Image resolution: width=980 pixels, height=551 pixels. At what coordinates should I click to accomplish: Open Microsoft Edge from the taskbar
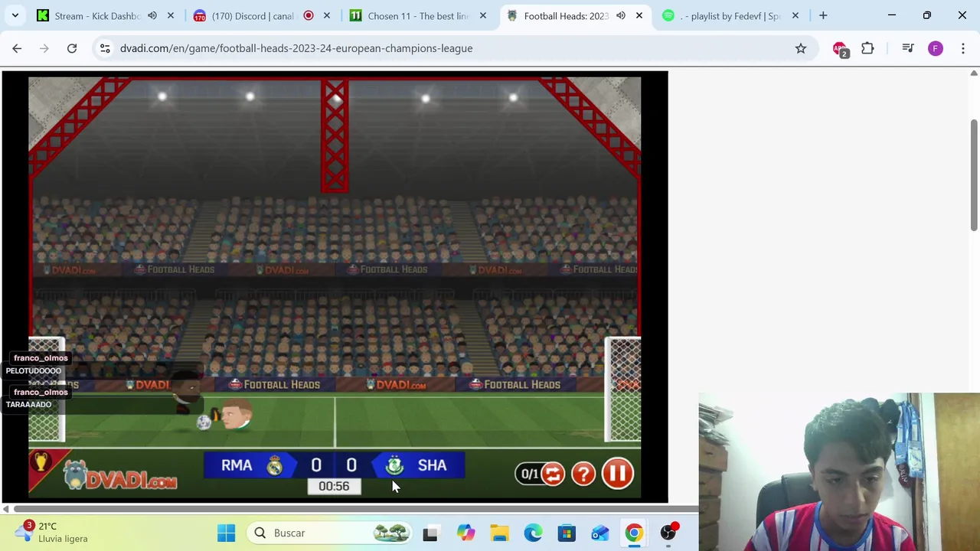point(533,533)
